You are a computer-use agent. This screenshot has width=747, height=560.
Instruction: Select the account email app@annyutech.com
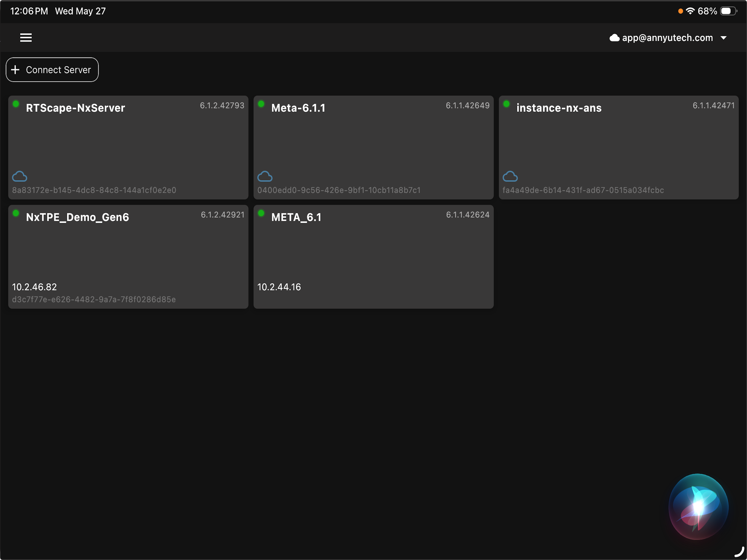point(667,38)
